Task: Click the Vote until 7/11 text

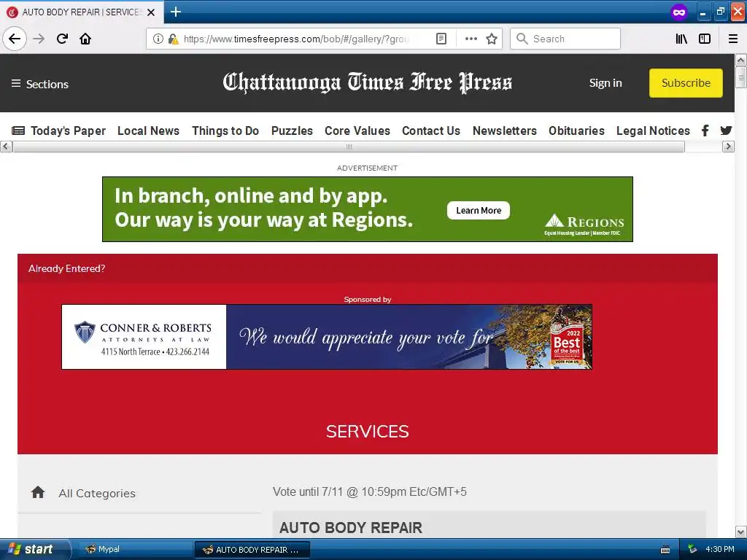Action: click(370, 492)
